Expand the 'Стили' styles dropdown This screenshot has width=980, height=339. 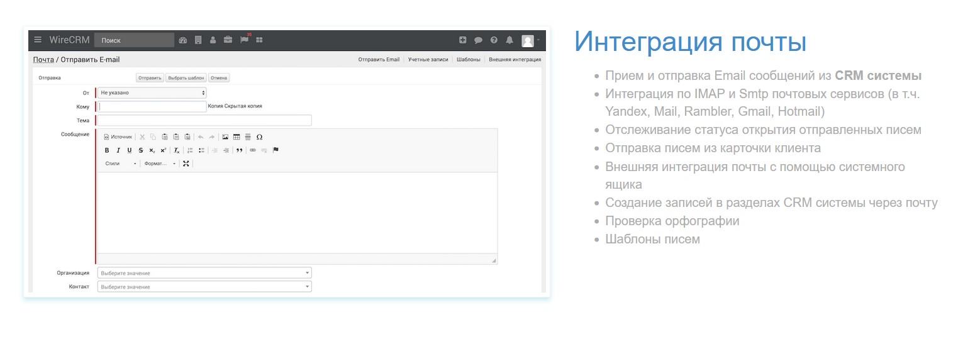(120, 164)
